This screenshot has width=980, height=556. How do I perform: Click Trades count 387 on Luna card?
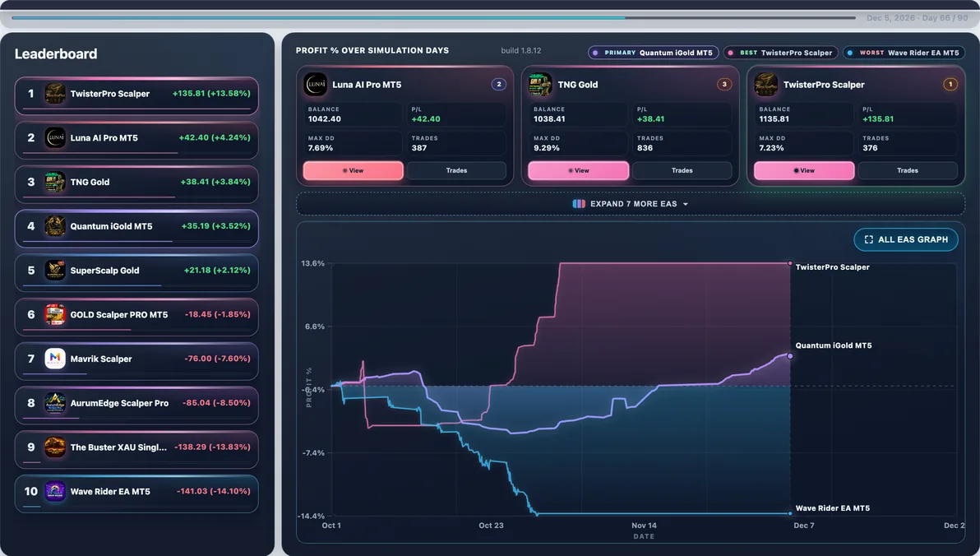418,148
